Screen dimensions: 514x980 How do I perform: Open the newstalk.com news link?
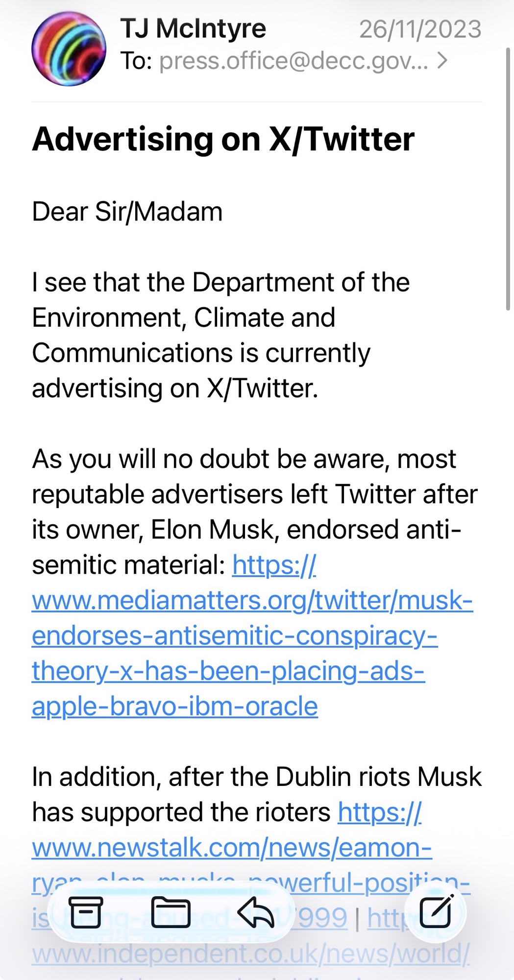(231, 848)
